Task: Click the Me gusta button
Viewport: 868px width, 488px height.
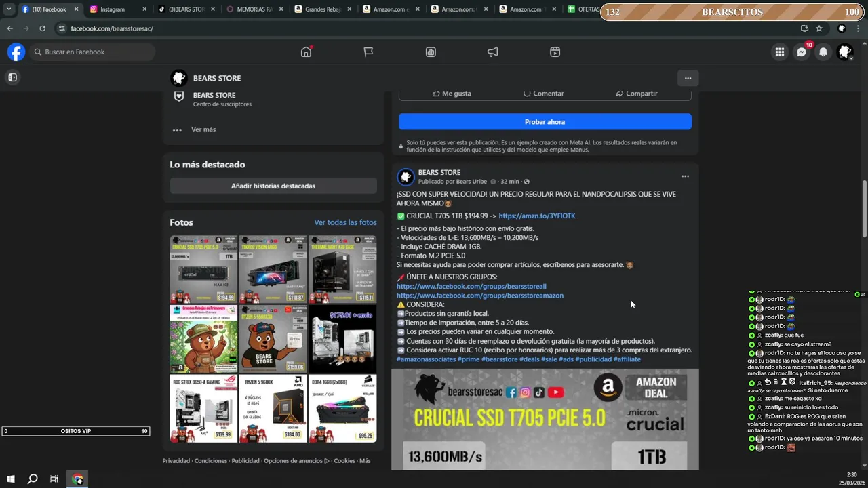Action: tap(452, 94)
